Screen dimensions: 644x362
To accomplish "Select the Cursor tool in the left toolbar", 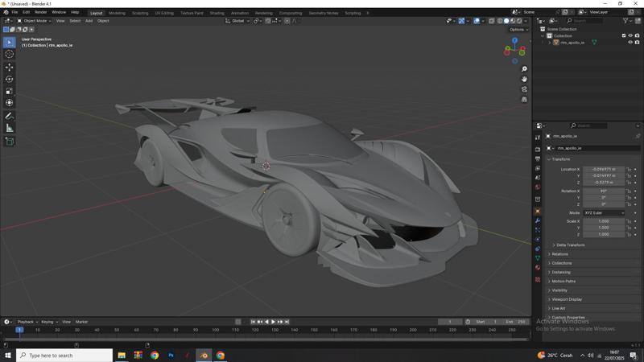I will pyautogui.click(x=10, y=54).
